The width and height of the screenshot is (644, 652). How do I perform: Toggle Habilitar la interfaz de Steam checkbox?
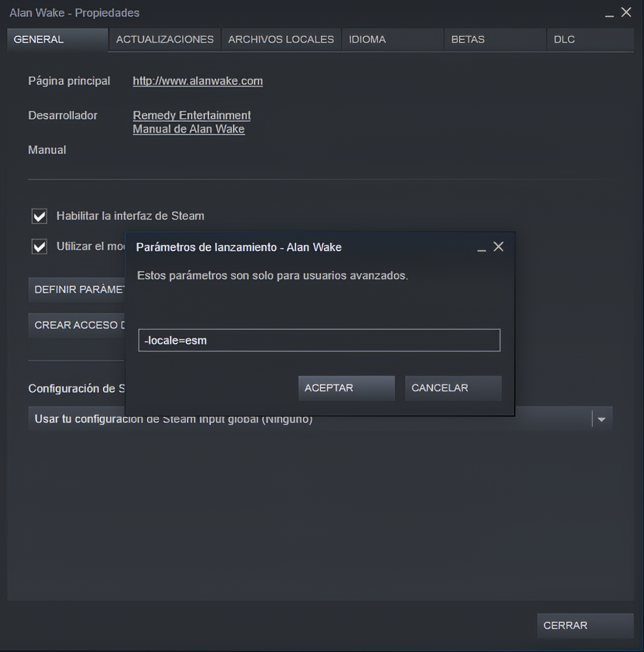click(x=39, y=216)
